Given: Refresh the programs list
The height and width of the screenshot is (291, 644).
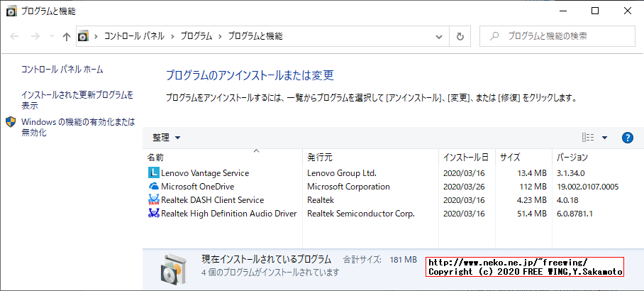Looking at the screenshot, I should [460, 36].
